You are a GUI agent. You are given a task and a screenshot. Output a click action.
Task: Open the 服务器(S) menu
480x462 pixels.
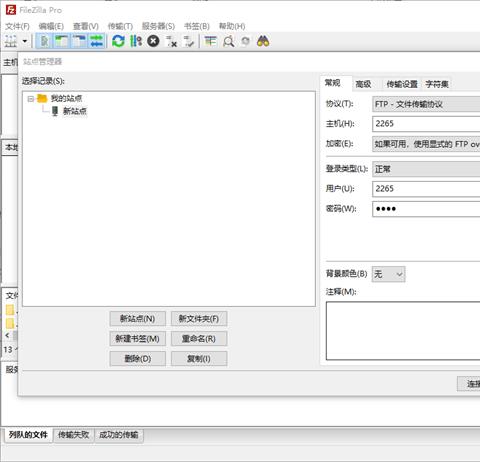158,26
